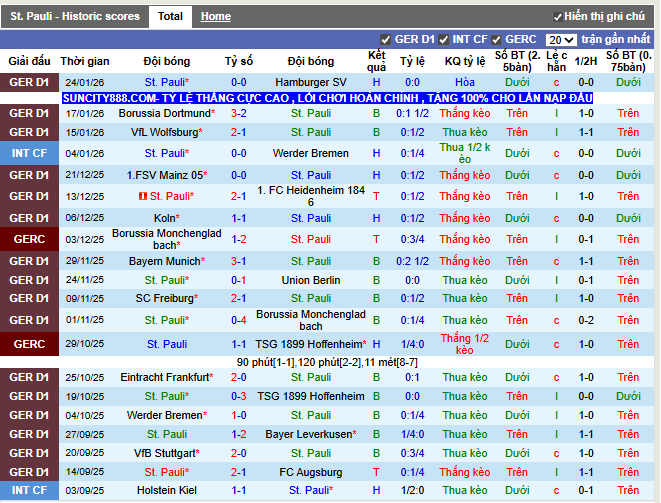Click the 1. FC Heidenheim 1846 team name
Image resolution: width=661 pixels, height=503 pixels.
[311, 196]
